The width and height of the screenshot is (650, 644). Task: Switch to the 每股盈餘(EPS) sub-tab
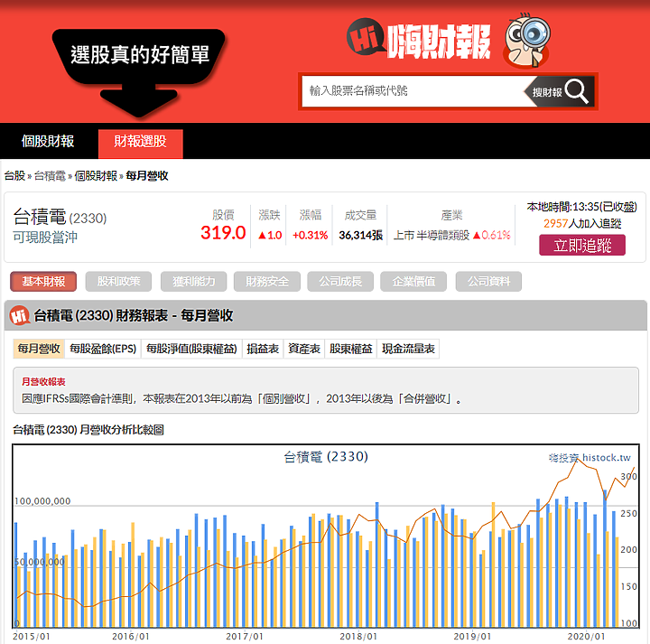coord(103,349)
